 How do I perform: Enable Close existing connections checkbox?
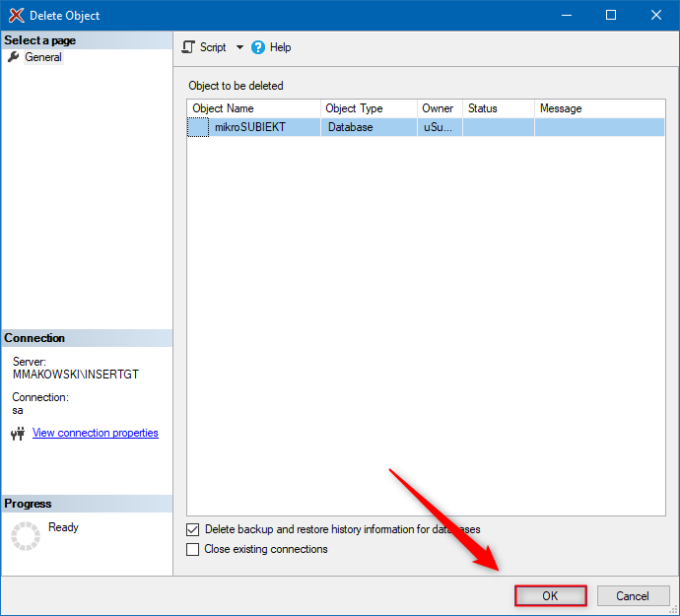(192, 549)
